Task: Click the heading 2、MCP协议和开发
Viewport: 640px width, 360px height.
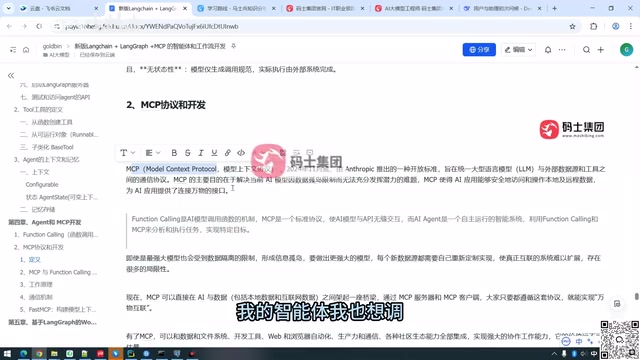Action: tap(166, 105)
